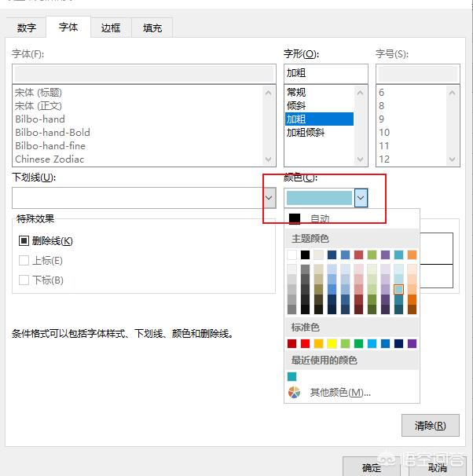Pick the orange theme color in top row

[x=412, y=254]
